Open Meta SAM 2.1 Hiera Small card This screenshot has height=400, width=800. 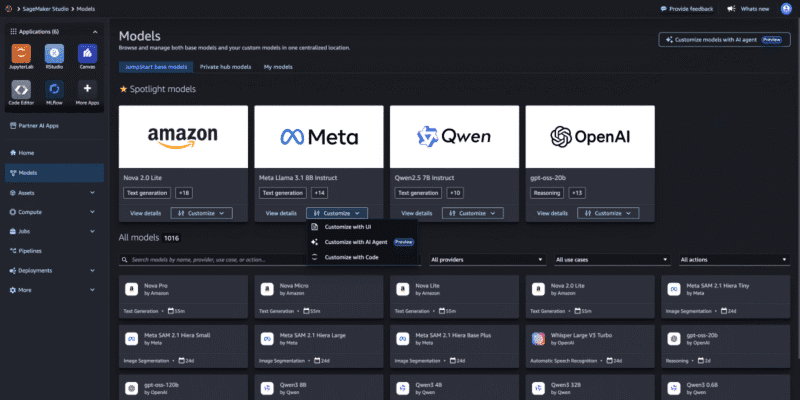(183, 347)
